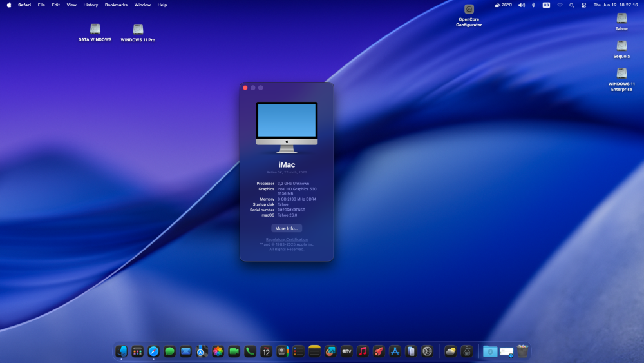Click the "3,2 GHz Unknown" processor value
The height and width of the screenshot is (363, 644).
pos(293,184)
